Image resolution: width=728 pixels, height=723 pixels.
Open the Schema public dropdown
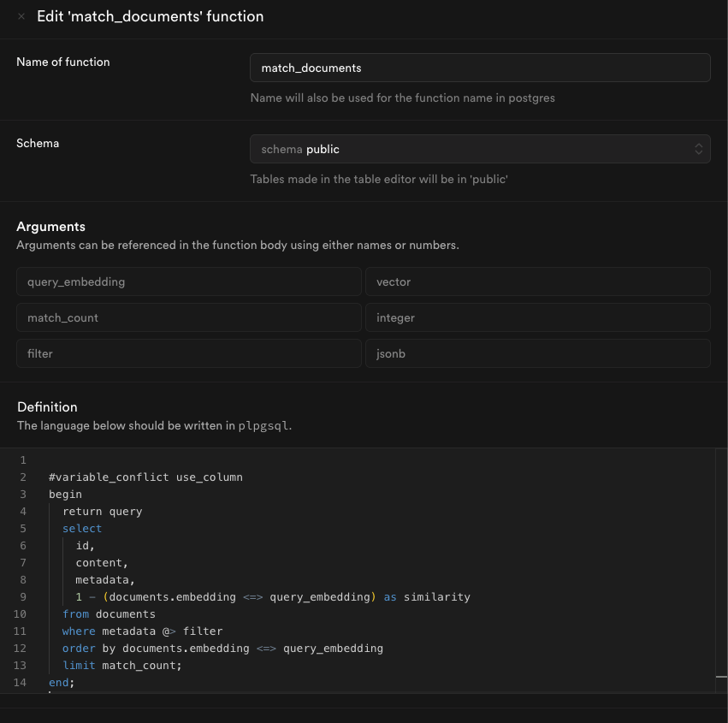click(480, 149)
